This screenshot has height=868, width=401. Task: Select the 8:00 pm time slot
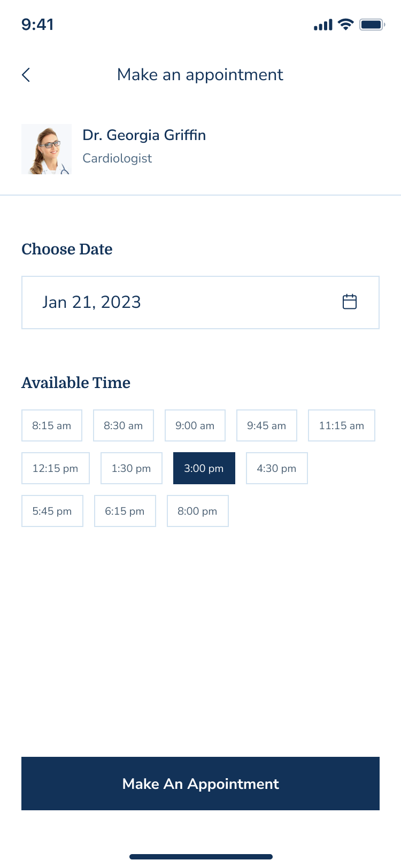(198, 511)
